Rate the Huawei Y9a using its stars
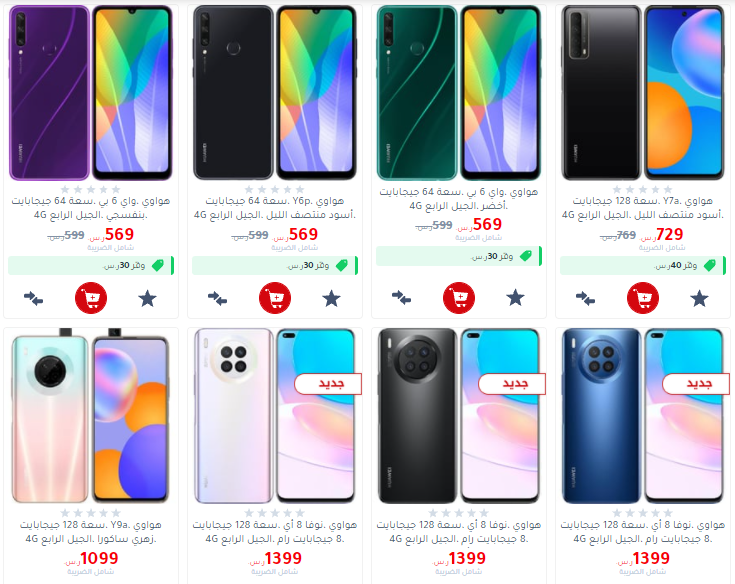The height and width of the screenshot is (584, 735). tap(90, 513)
